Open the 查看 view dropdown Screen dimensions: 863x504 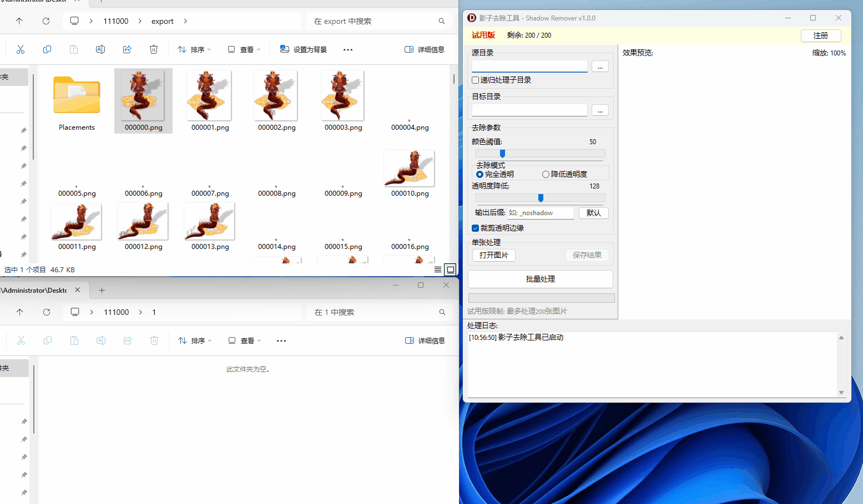click(x=244, y=49)
